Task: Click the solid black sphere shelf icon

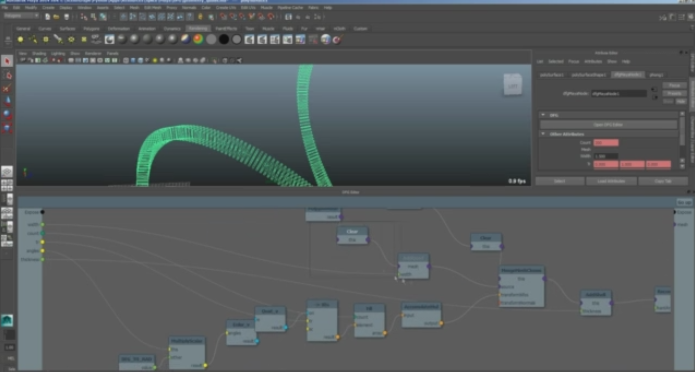Action: click(x=224, y=39)
